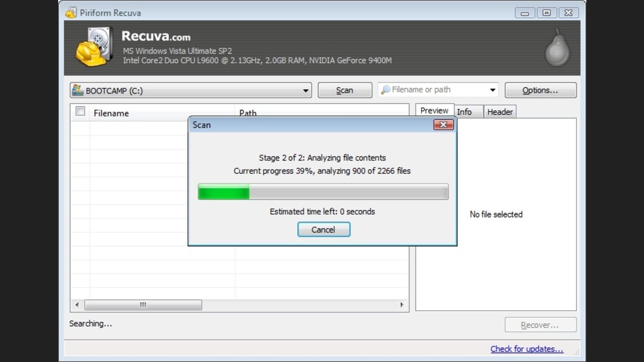Switch to the Preview tab

click(434, 110)
